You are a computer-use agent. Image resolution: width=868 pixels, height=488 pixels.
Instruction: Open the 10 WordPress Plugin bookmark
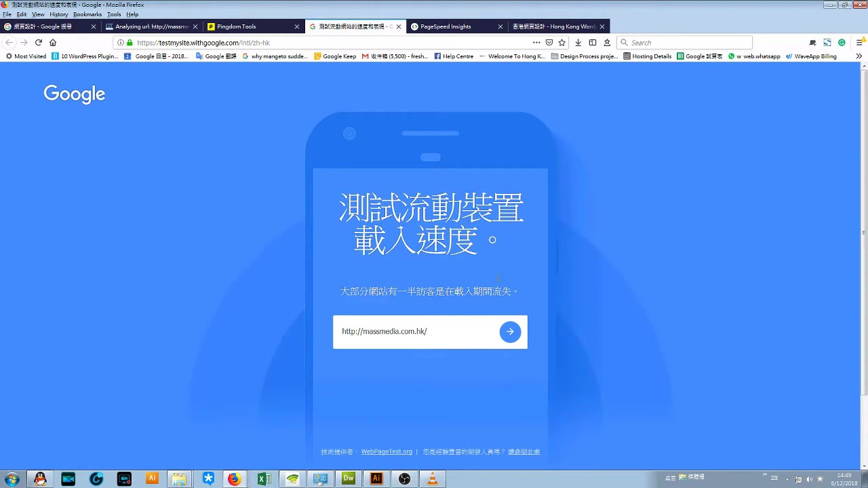[85, 56]
